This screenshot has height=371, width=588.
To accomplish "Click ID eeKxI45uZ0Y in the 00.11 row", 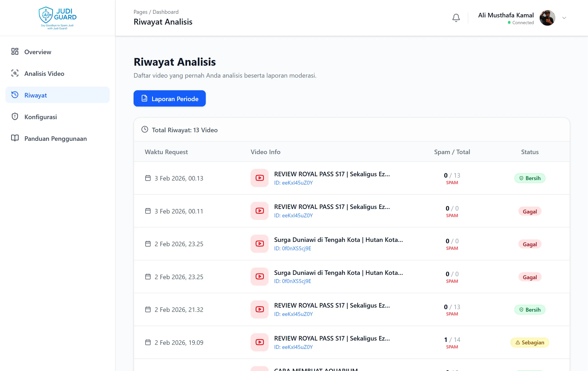I will [x=294, y=216].
